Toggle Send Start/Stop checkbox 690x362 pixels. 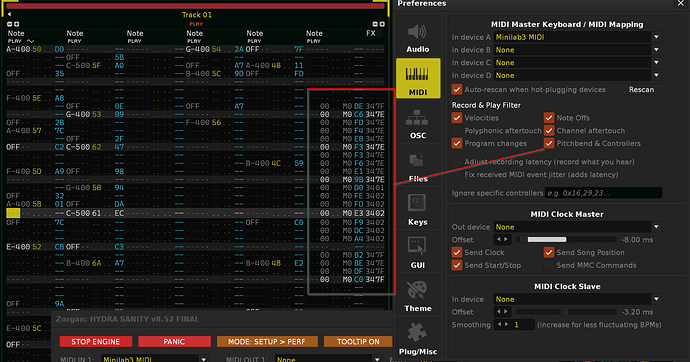click(x=457, y=265)
